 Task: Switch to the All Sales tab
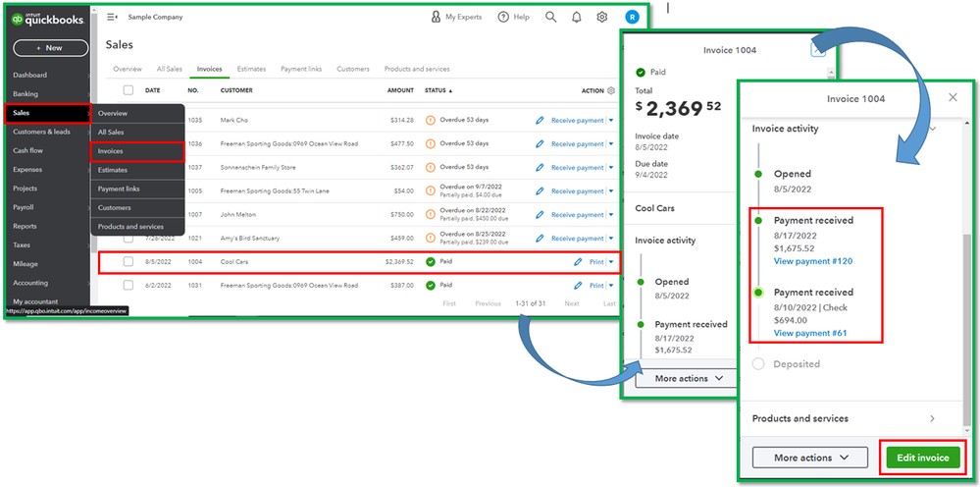pos(170,69)
